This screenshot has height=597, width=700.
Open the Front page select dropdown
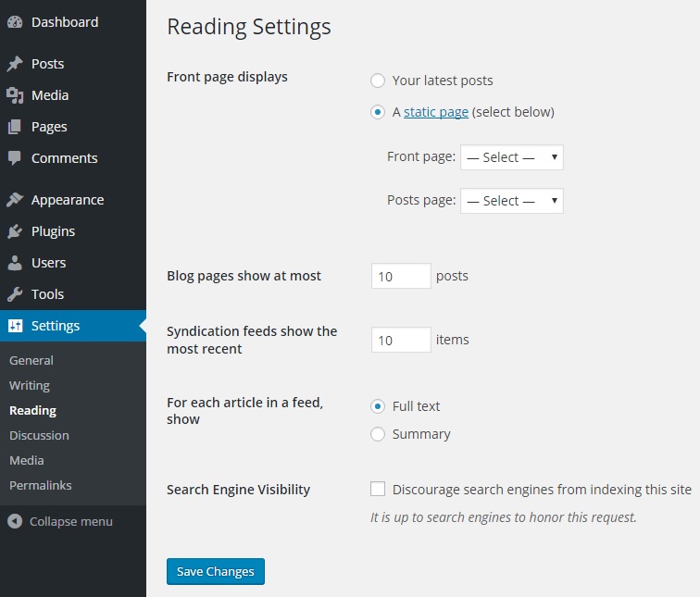point(512,157)
